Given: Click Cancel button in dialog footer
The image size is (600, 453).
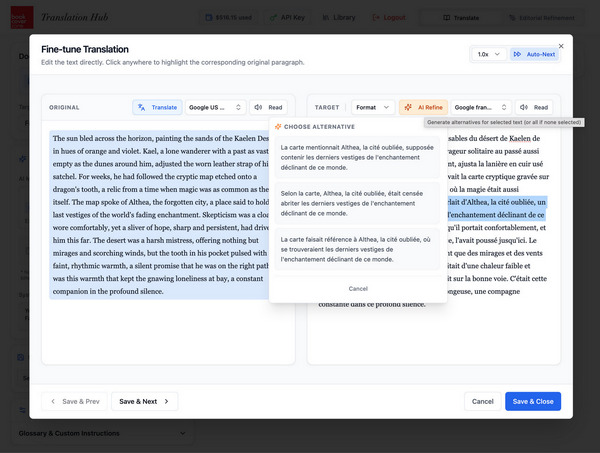Looking at the screenshot, I should [x=483, y=401].
